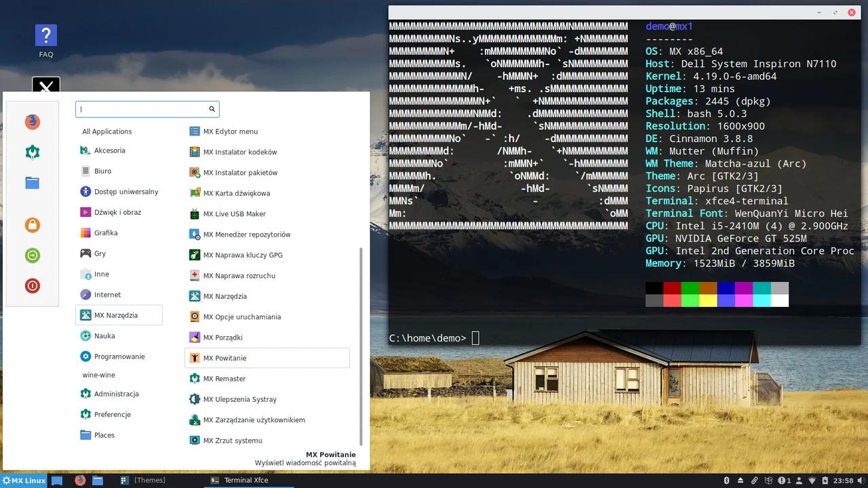This screenshot has height=488, width=868.
Task: Click the removable drives eject tray icon
Action: tap(741, 481)
